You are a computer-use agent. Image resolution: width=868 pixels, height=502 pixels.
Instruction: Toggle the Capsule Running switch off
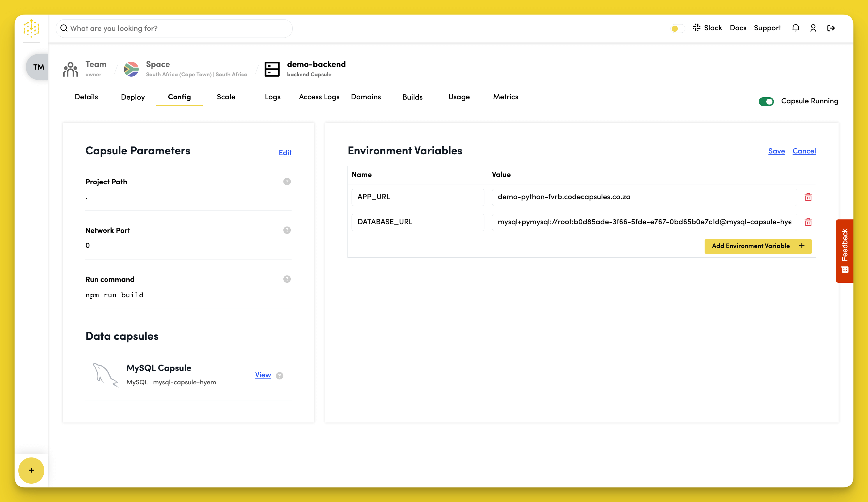(766, 101)
